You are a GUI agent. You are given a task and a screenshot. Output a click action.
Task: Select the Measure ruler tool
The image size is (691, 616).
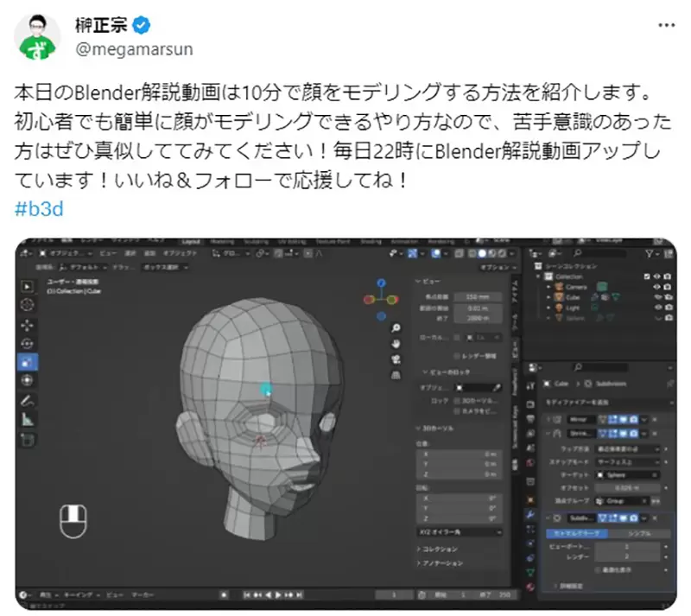click(x=28, y=420)
